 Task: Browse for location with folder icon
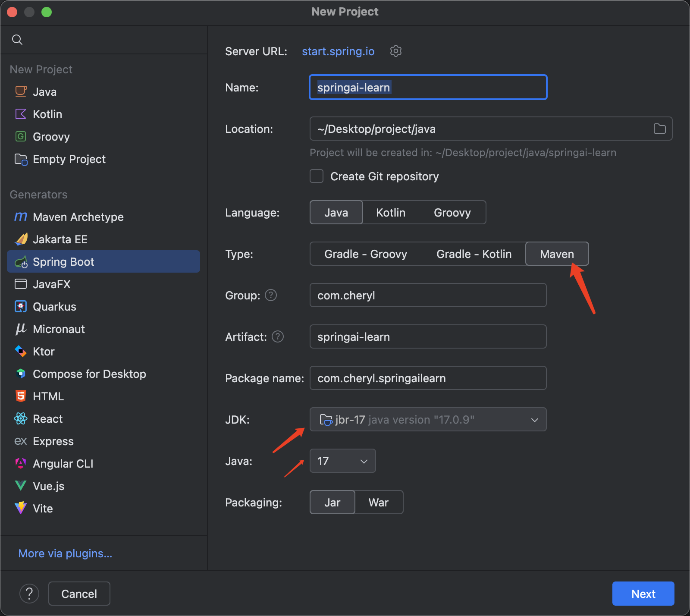(x=660, y=129)
